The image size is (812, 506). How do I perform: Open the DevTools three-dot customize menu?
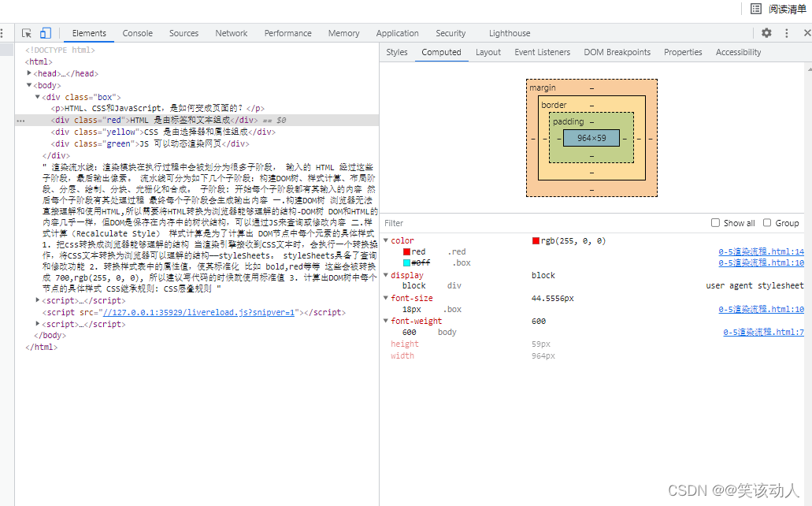787,33
